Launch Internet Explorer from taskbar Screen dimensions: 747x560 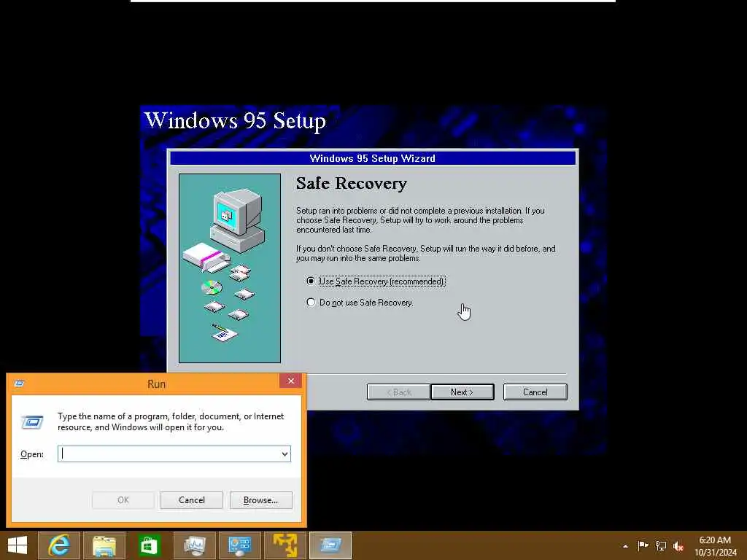click(58, 545)
